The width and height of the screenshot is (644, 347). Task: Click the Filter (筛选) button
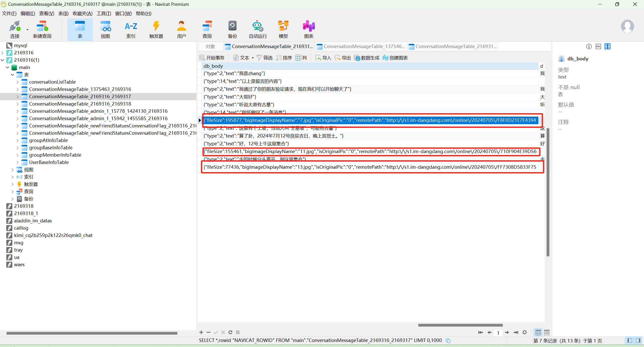265,58
